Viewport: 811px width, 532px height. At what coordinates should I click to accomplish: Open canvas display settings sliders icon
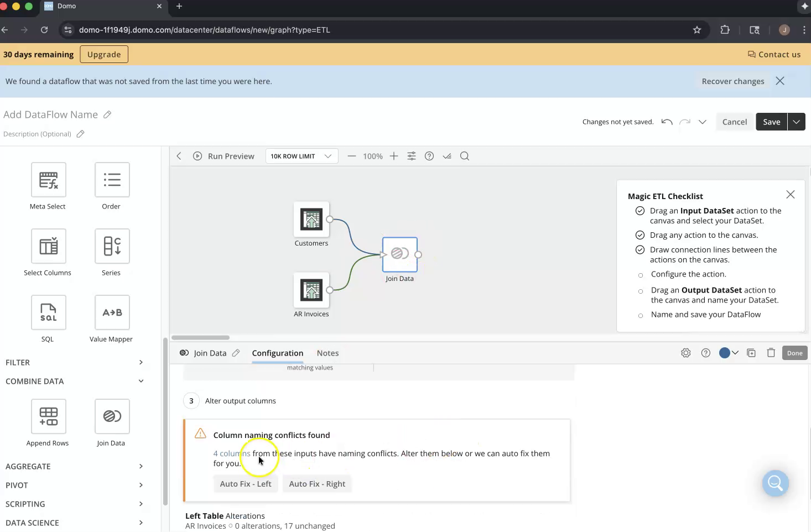[x=412, y=156]
